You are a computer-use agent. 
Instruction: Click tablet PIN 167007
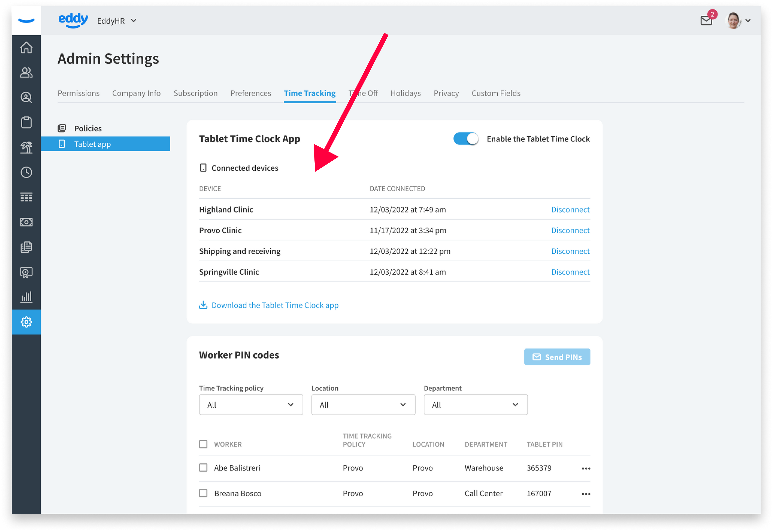pos(539,493)
